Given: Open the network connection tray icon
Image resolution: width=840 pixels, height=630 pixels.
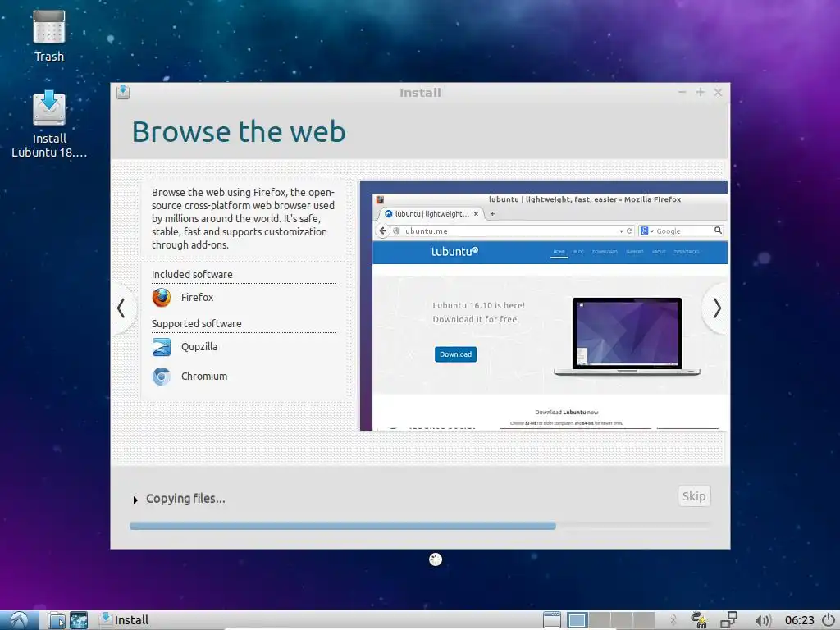Looking at the screenshot, I should [728, 620].
